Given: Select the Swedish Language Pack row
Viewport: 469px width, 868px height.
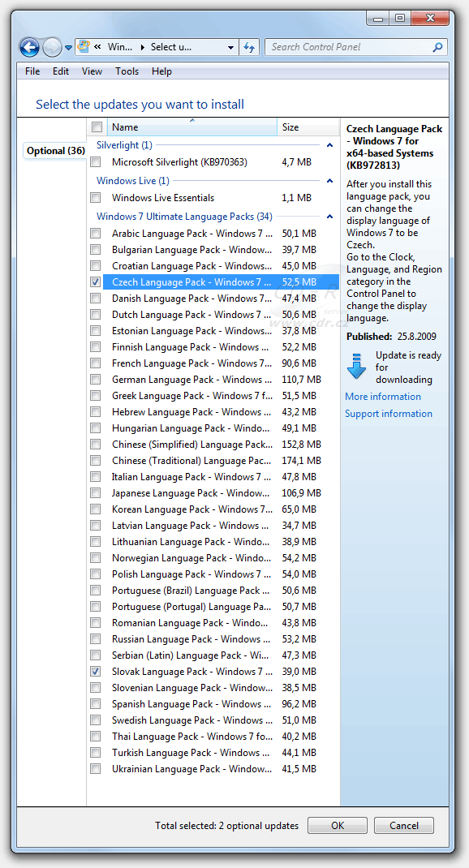Looking at the screenshot, I should tap(221, 720).
